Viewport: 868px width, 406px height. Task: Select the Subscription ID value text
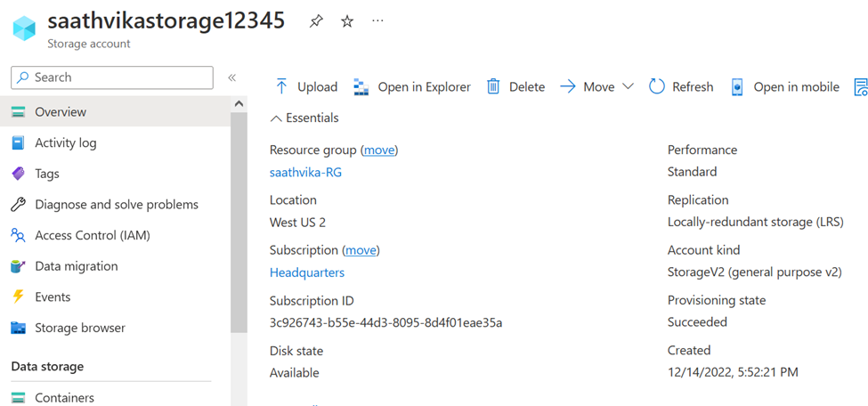[385, 322]
